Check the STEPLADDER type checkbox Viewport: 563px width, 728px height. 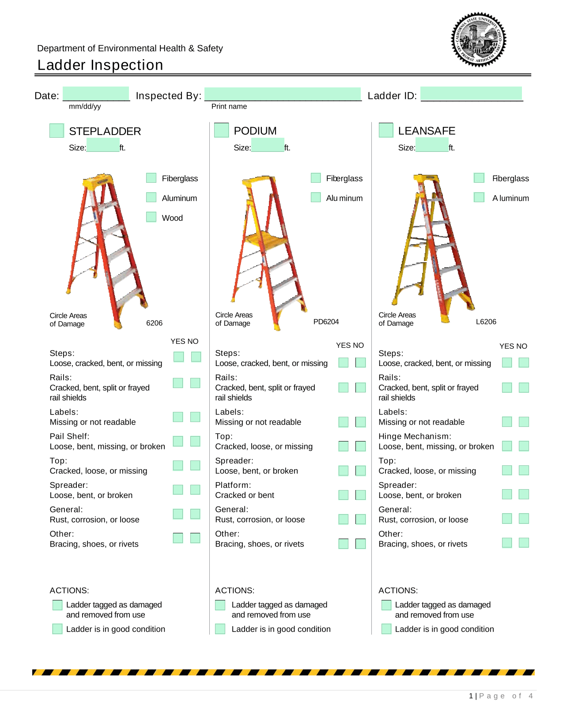point(57,131)
